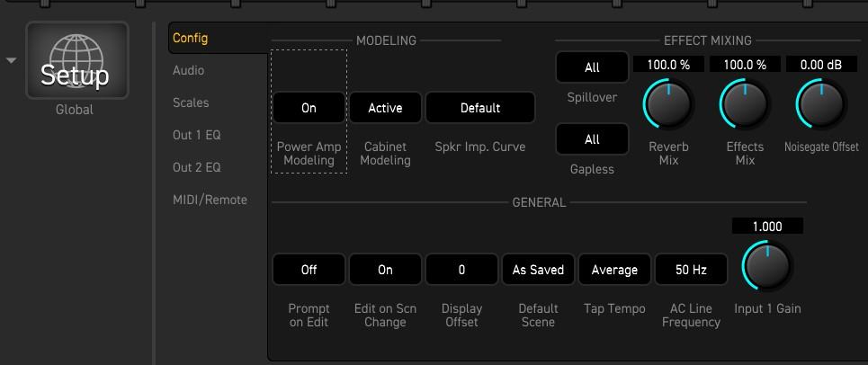Click the Tap Tempo Average button
Viewport: 868px width, 365px height.
click(x=614, y=270)
